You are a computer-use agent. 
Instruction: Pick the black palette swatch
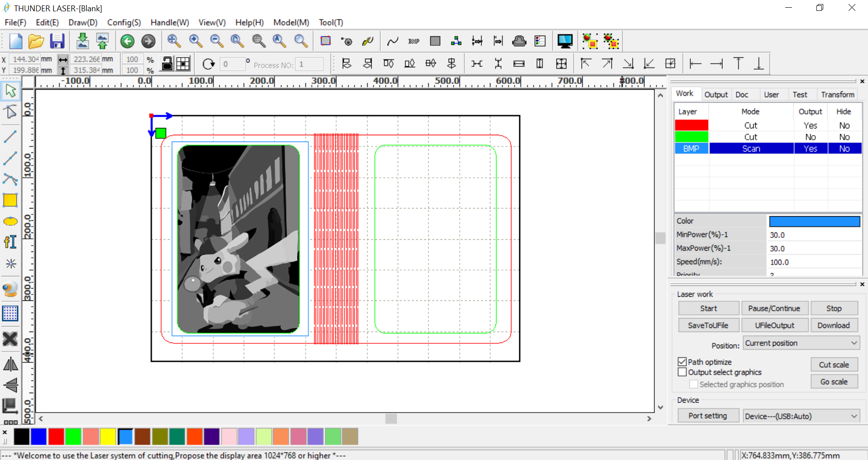point(22,436)
